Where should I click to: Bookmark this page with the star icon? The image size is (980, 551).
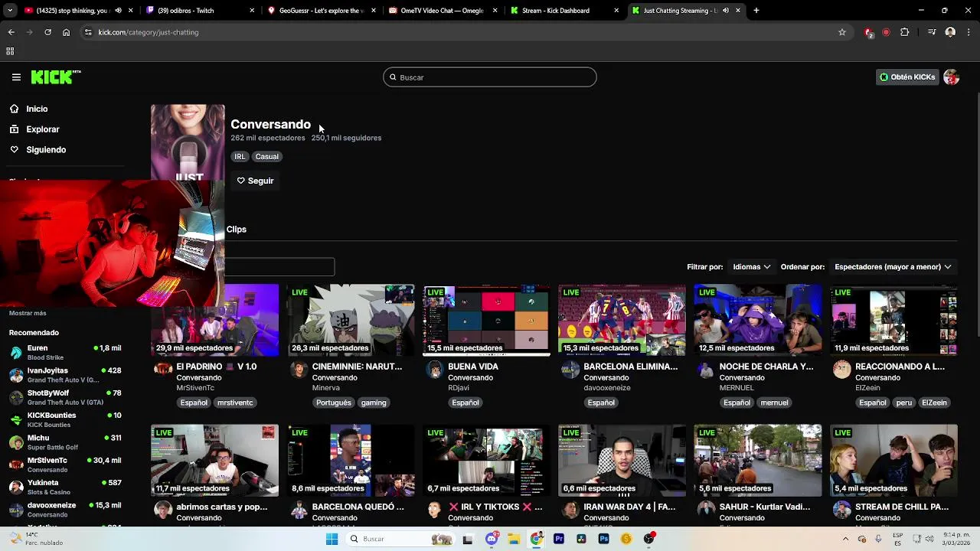[x=842, y=32]
